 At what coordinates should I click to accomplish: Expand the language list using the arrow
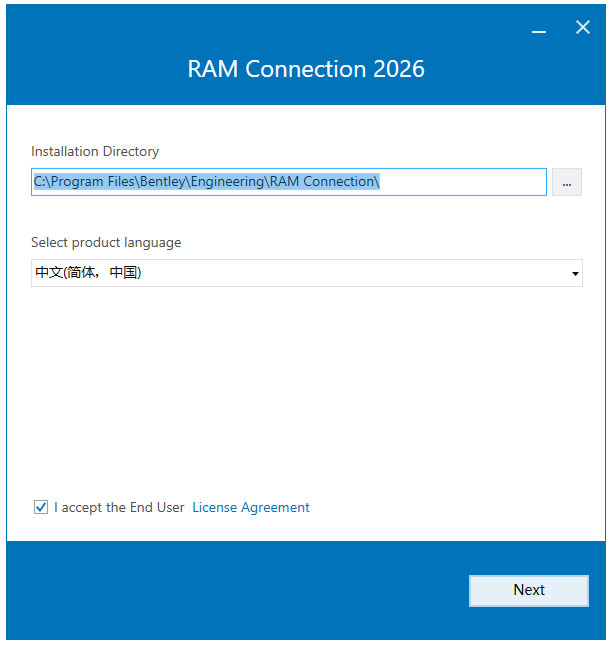click(575, 273)
